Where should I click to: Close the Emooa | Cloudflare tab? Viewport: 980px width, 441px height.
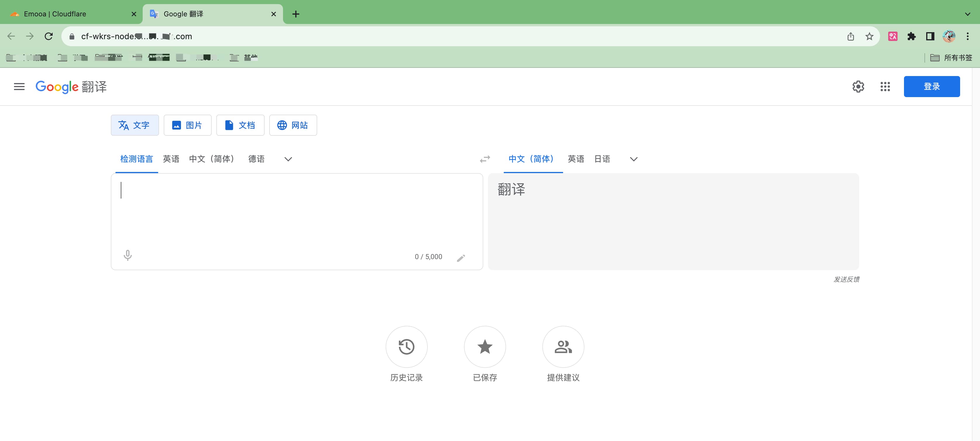pyautogui.click(x=134, y=14)
